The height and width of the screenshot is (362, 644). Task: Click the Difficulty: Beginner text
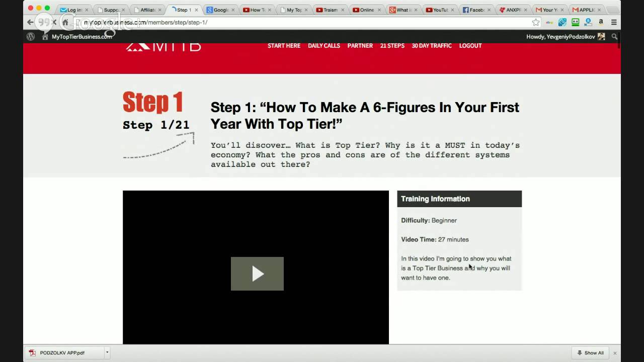coord(429,220)
